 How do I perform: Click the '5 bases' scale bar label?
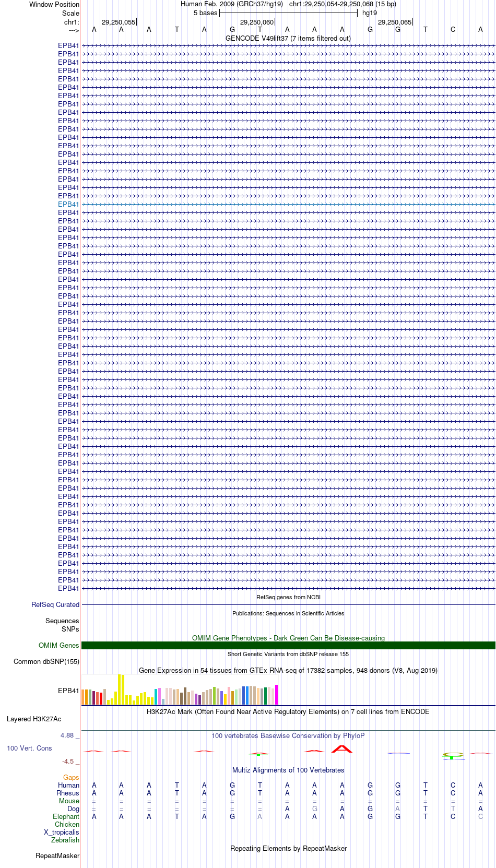pos(205,13)
